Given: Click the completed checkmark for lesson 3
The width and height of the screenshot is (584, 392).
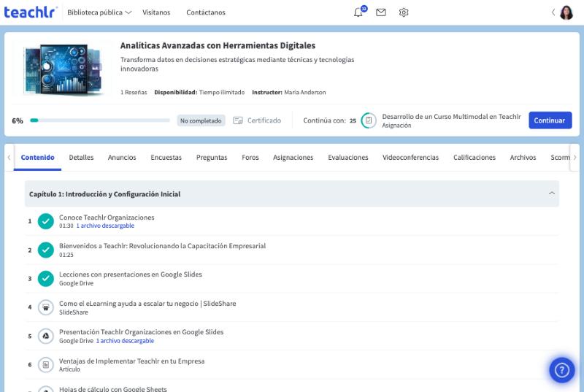Looking at the screenshot, I should (46, 278).
